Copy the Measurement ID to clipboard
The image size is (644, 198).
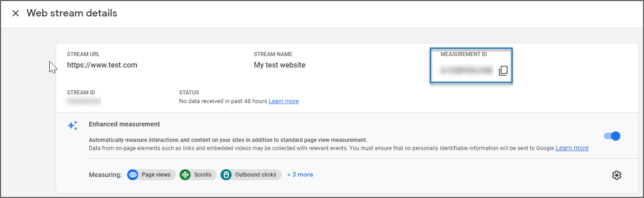click(503, 71)
